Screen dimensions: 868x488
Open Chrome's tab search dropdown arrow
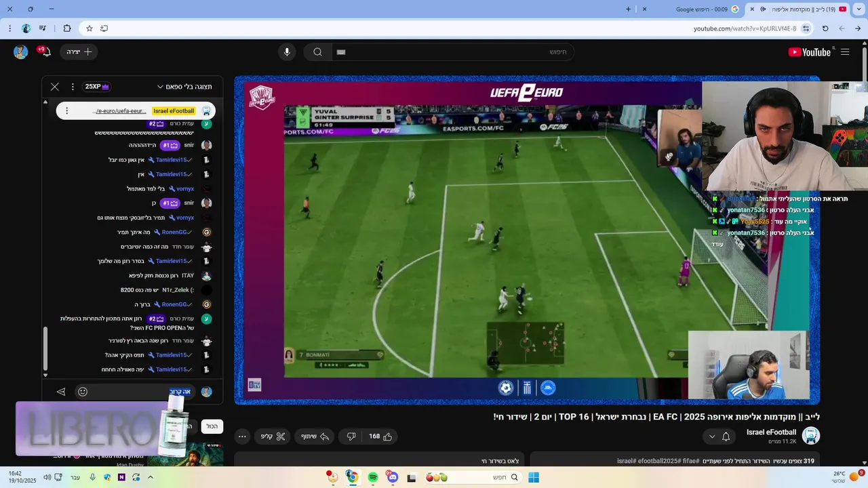pos(858,9)
